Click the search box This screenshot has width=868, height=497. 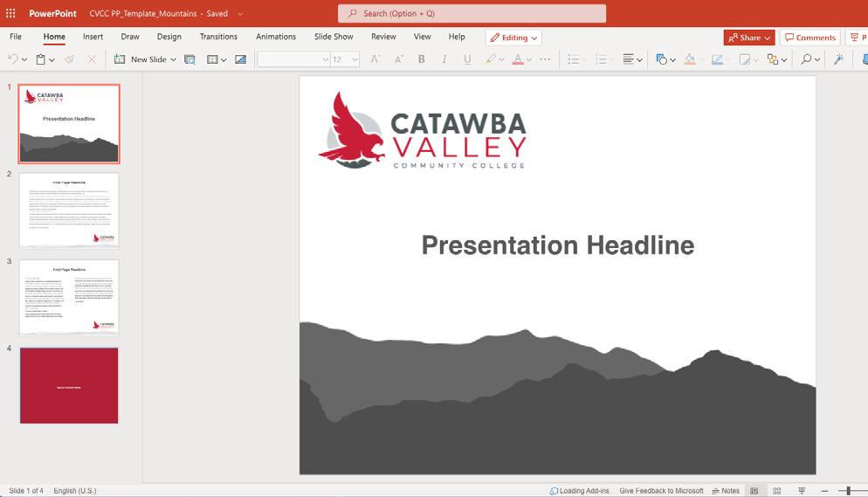(x=472, y=13)
